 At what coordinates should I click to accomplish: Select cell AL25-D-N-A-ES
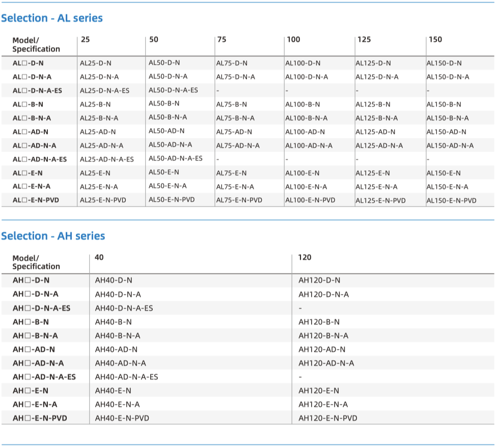click(104, 91)
